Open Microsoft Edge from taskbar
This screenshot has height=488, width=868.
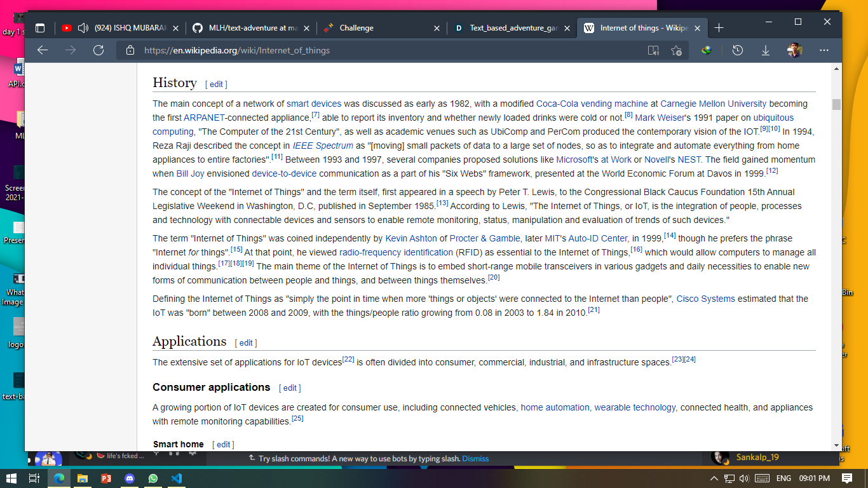pyautogui.click(x=59, y=478)
